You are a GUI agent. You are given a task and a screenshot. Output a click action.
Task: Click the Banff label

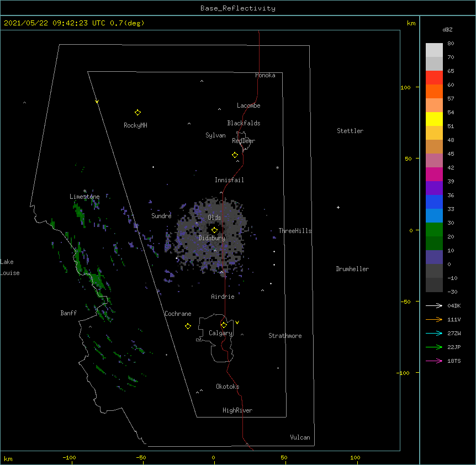coord(68,313)
